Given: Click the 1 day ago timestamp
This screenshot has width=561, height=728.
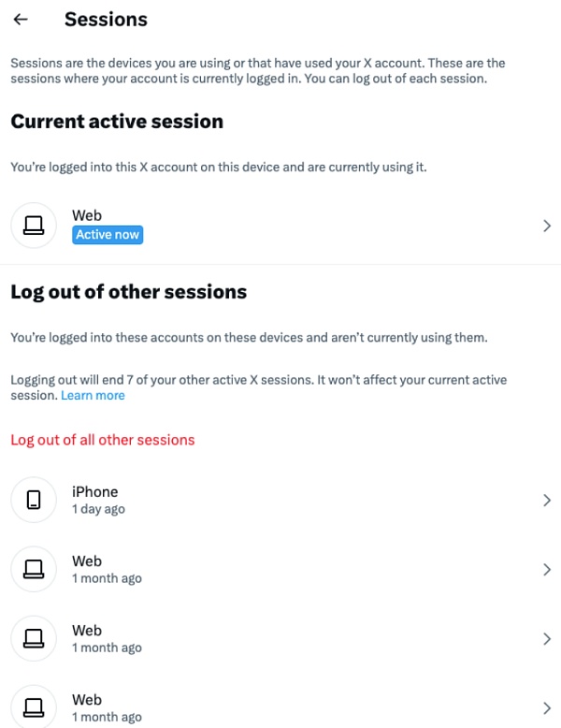Looking at the screenshot, I should coord(98,510).
